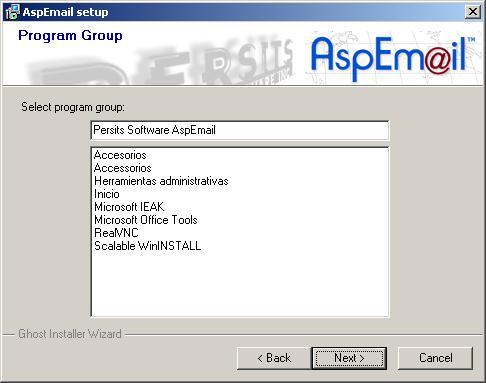The image size is (486, 383).
Task: Click the program group name text field
Action: [x=240, y=130]
